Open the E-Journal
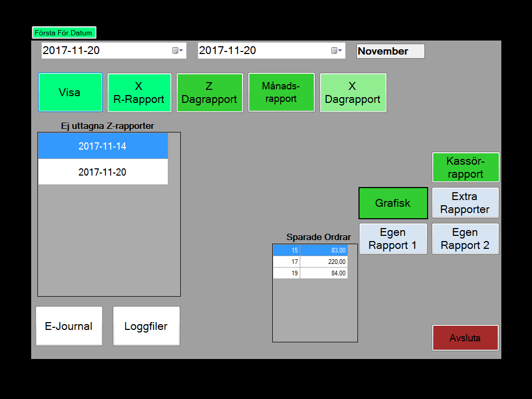Viewport: 532px width, 399px height. (x=69, y=326)
